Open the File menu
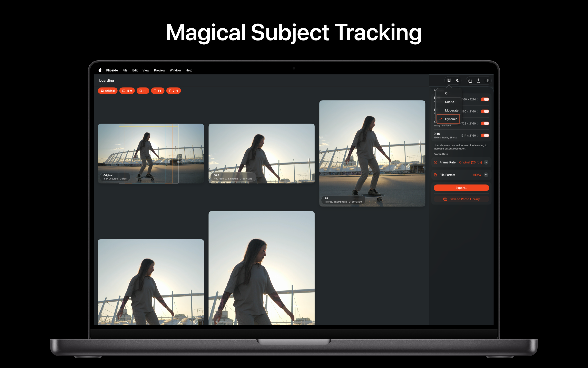The height and width of the screenshot is (368, 588). [x=125, y=70]
